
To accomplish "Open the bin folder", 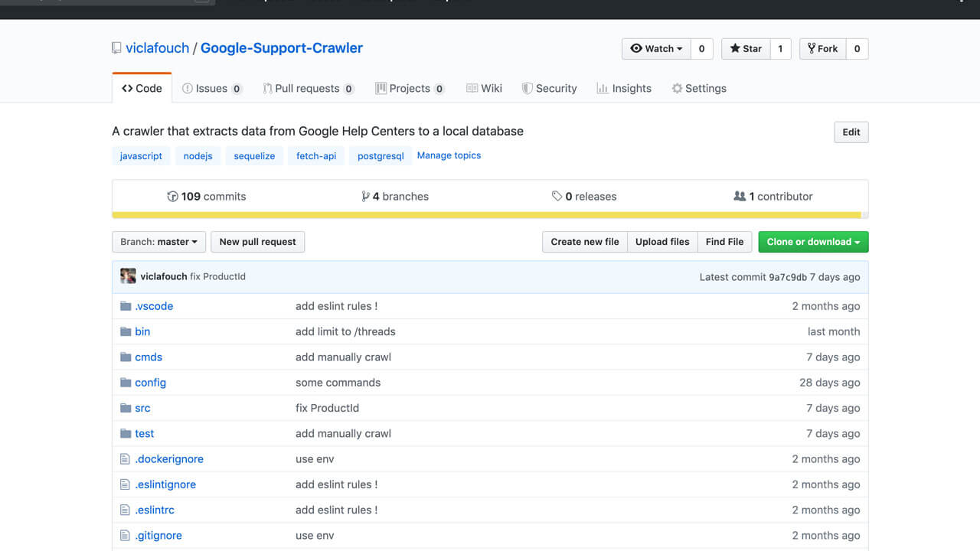I will (142, 331).
